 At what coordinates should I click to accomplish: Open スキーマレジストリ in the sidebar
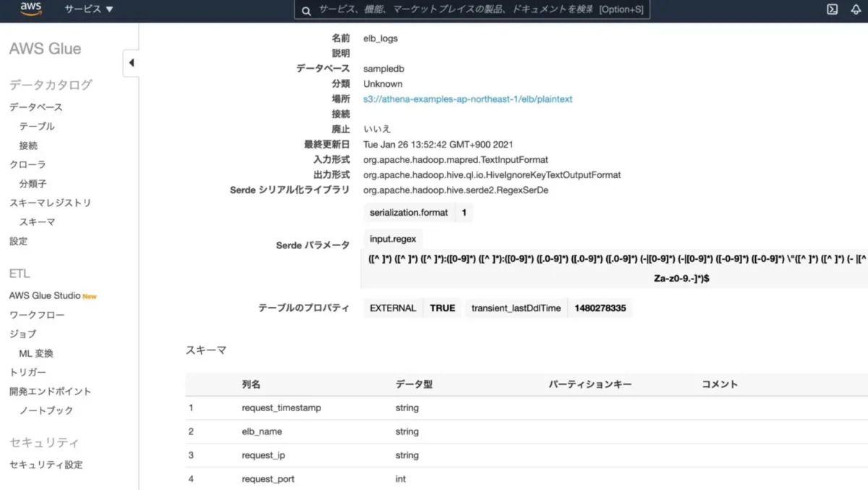tap(50, 203)
